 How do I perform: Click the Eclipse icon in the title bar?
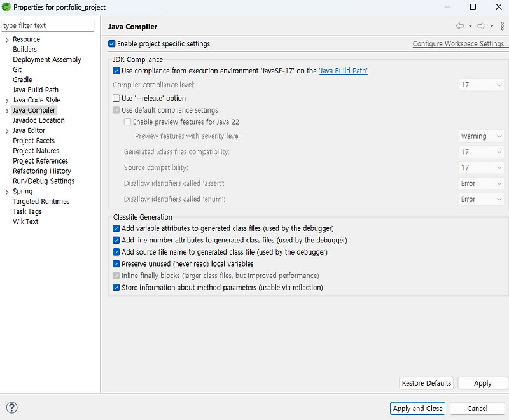[7, 6]
